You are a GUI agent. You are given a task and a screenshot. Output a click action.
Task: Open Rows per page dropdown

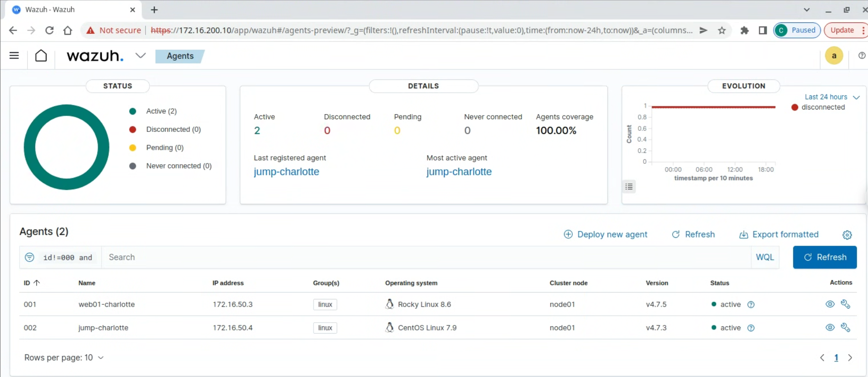coord(64,357)
